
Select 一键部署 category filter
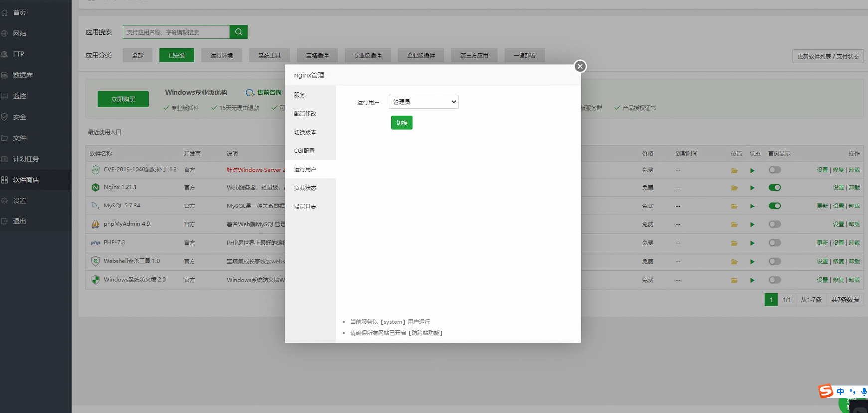pyautogui.click(x=524, y=55)
